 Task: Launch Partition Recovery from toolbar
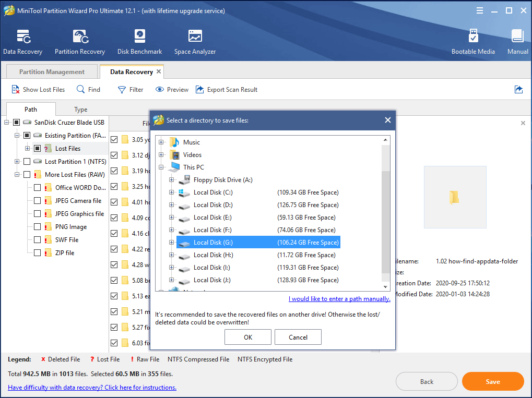tap(80, 42)
